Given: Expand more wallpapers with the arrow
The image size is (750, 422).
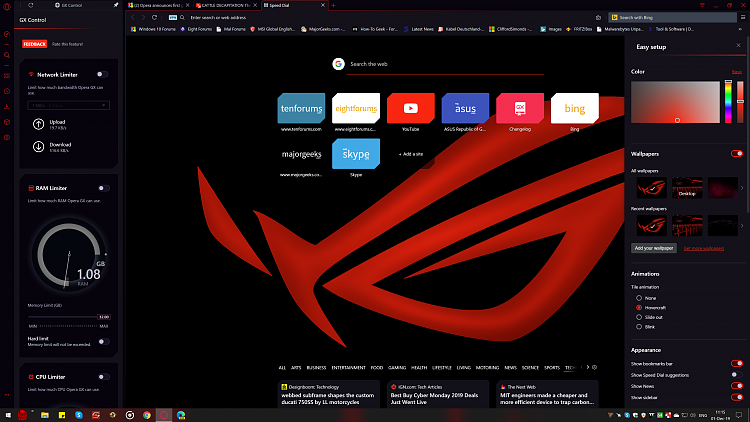Looking at the screenshot, I should 741,187.
